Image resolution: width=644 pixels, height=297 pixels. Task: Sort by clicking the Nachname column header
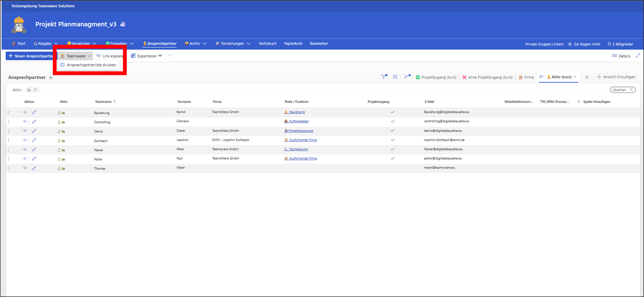[104, 102]
